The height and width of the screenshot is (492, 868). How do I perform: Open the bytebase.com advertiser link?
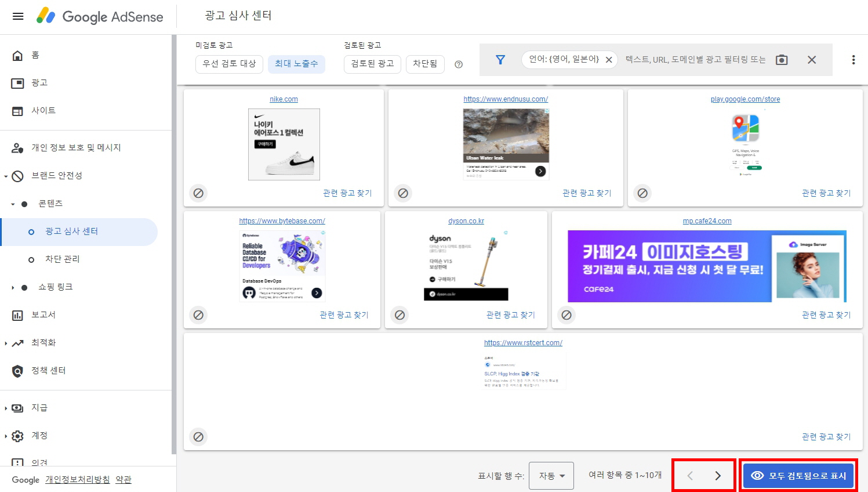tap(282, 221)
